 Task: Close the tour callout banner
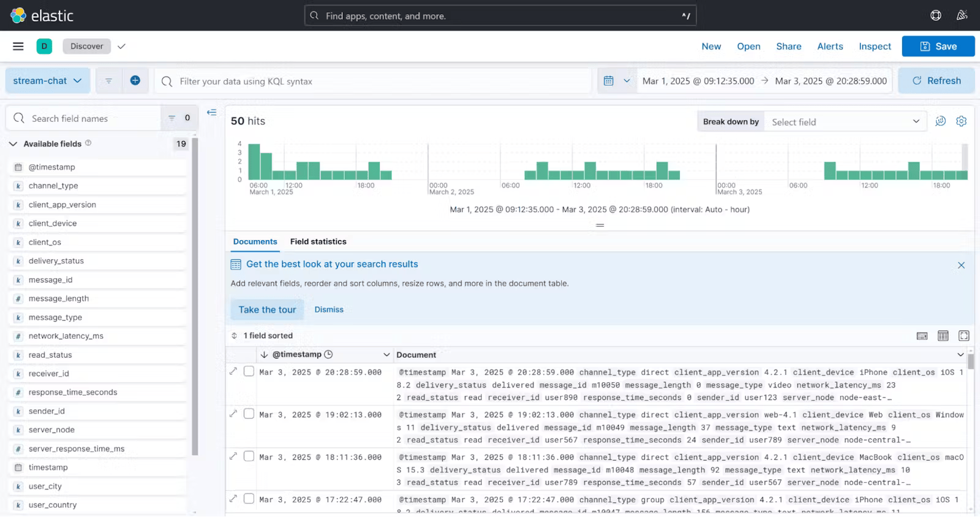point(961,265)
